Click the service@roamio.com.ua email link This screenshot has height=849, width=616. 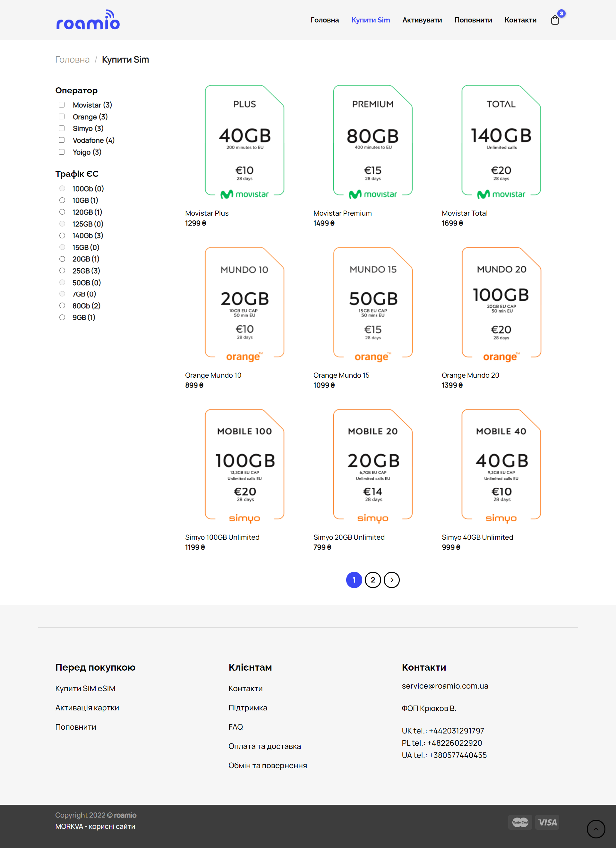[x=445, y=686]
